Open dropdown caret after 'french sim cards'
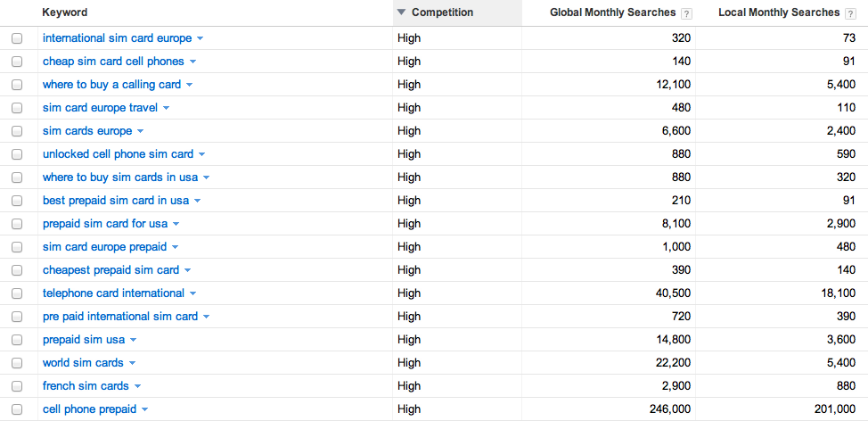Viewport: 868px width, 421px height. pyautogui.click(x=137, y=387)
